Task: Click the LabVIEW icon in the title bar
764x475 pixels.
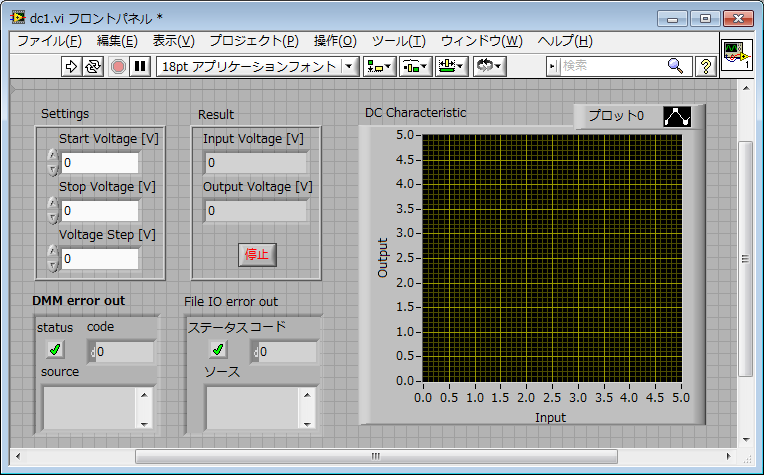Action: tap(19, 18)
